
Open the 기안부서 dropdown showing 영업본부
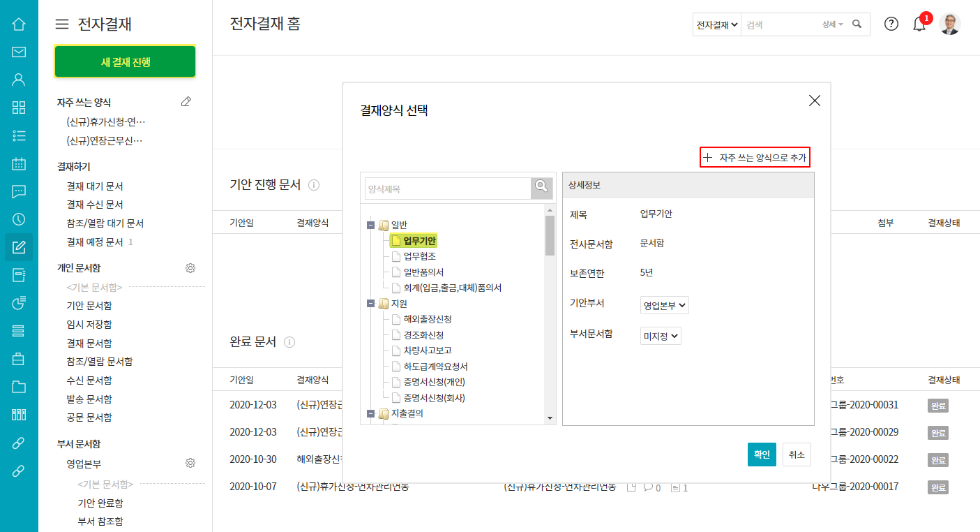tap(664, 305)
